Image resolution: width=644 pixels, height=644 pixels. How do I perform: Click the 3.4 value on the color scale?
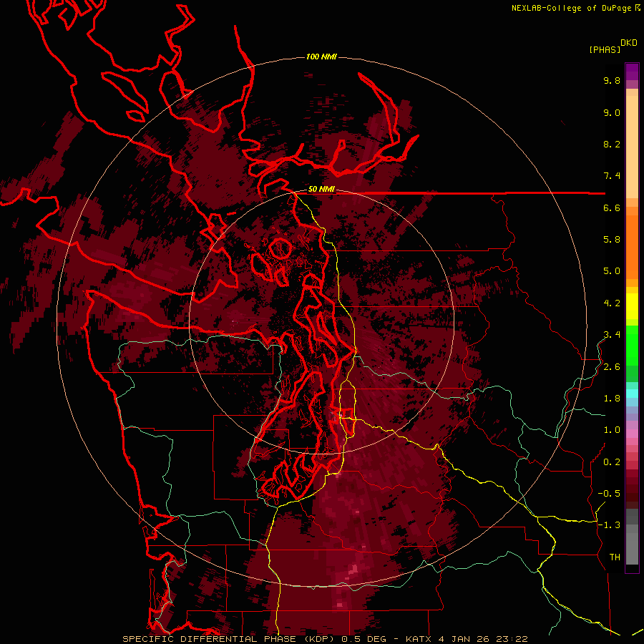coord(612,335)
